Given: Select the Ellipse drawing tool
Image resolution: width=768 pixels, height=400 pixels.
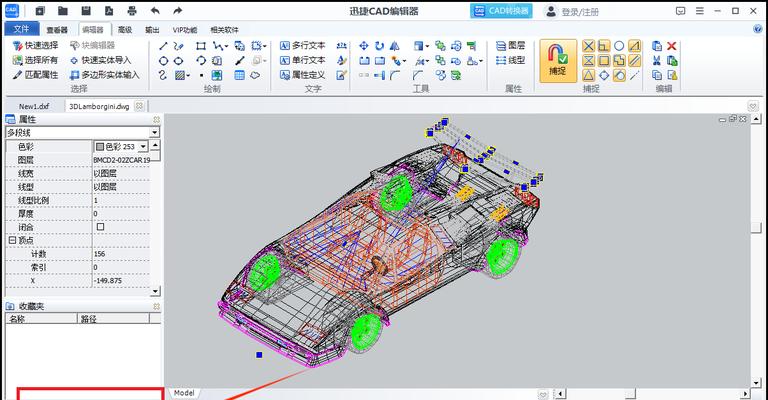Looking at the screenshot, I should (178, 61).
